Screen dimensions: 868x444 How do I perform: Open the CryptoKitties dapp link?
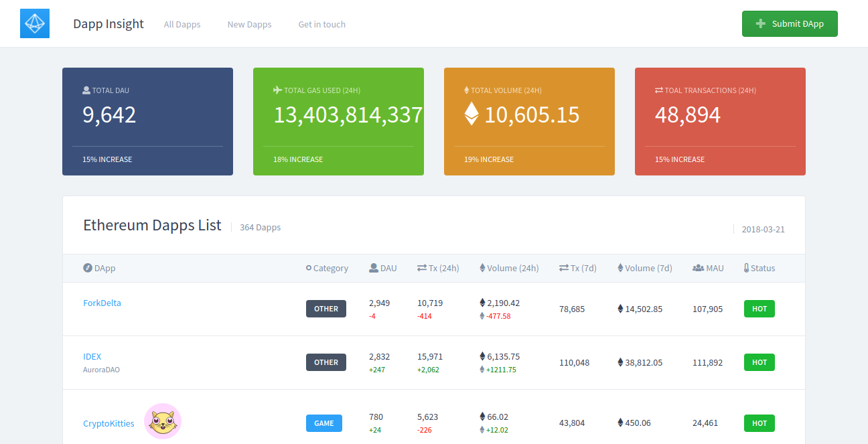(x=108, y=423)
